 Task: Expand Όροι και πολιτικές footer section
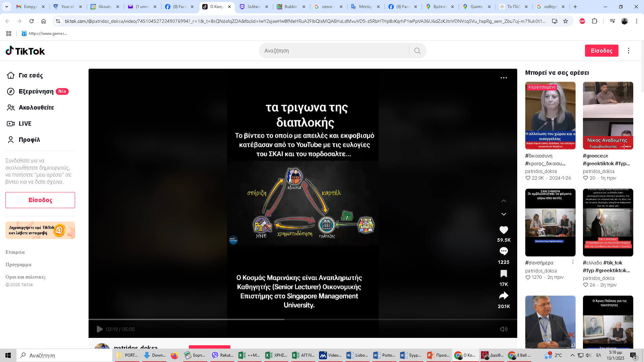pyautogui.click(x=25, y=277)
